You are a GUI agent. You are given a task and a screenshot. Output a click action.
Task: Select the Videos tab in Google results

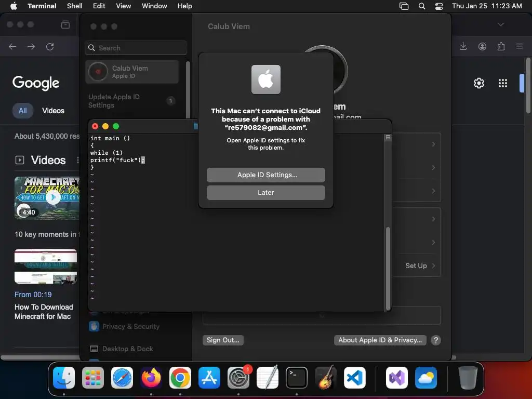pyautogui.click(x=54, y=111)
